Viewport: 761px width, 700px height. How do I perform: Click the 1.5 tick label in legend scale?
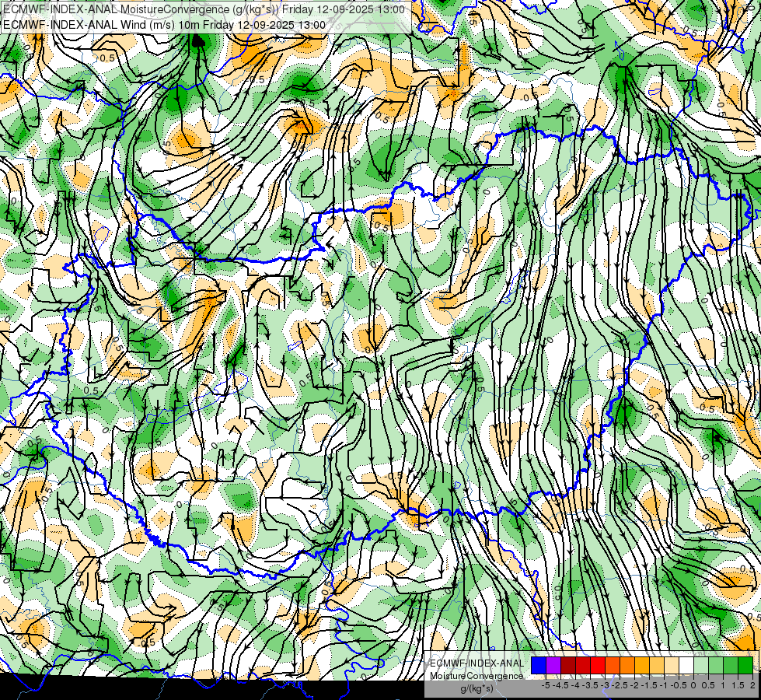click(x=738, y=685)
